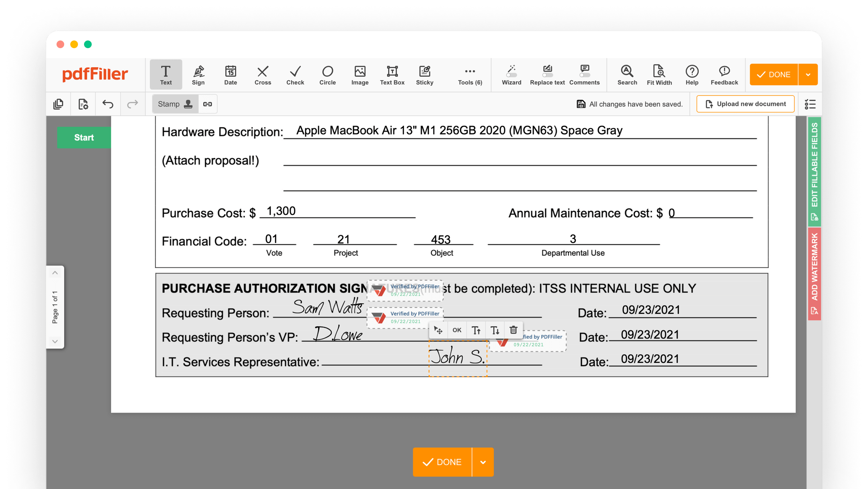Insert an Image into the document
The height and width of the screenshot is (489, 868).
point(359,74)
